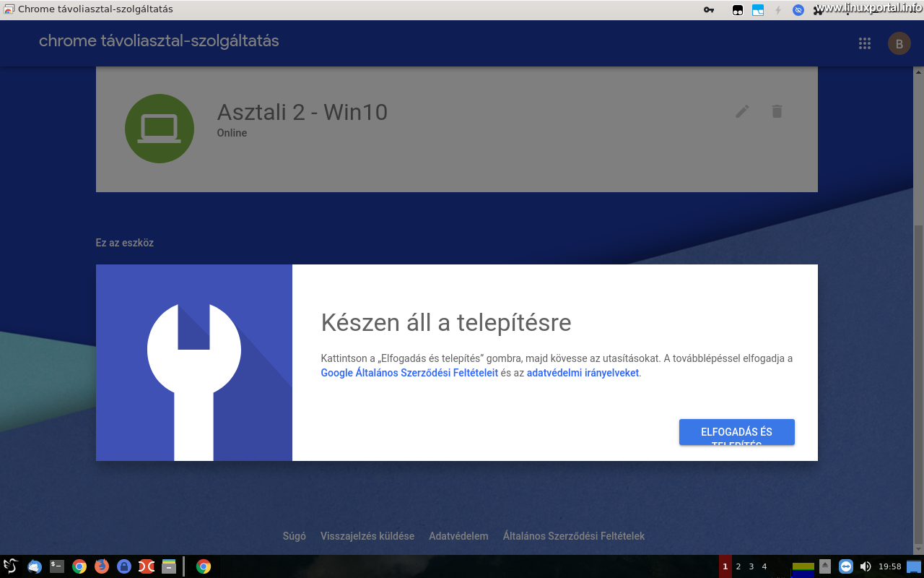Switch to workspace 4
Image resolution: width=924 pixels, height=578 pixels.
[764, 566]
